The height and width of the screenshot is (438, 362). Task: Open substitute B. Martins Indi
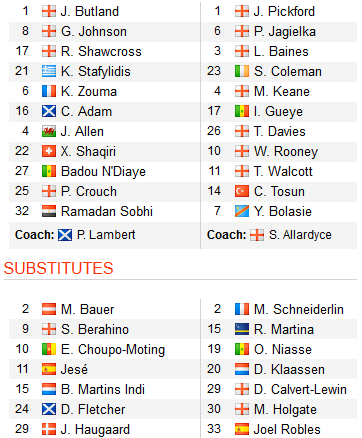tap(103, 389)
